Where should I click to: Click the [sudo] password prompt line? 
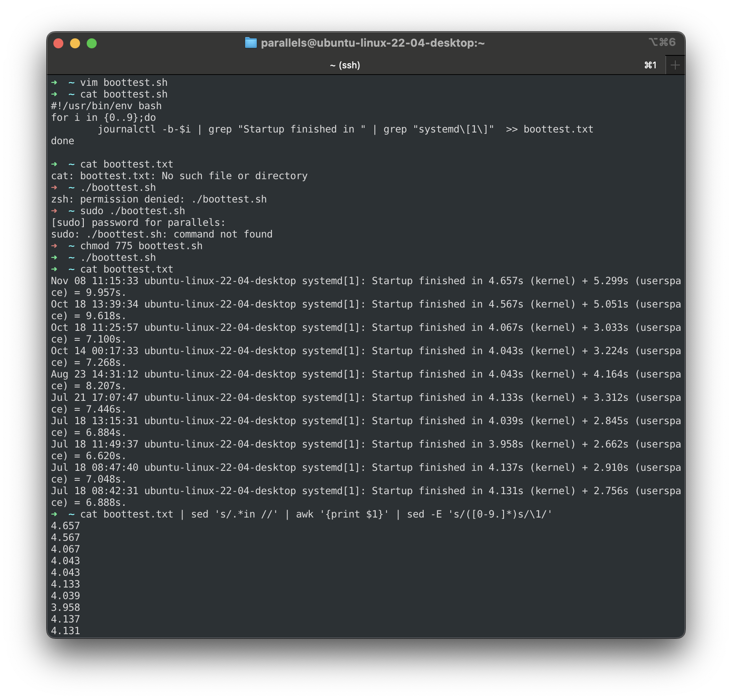point(138,222)
